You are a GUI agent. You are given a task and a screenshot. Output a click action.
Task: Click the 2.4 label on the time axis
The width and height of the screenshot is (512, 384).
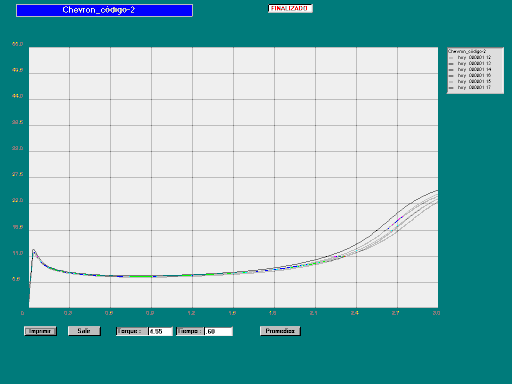[x=355, y=313]
